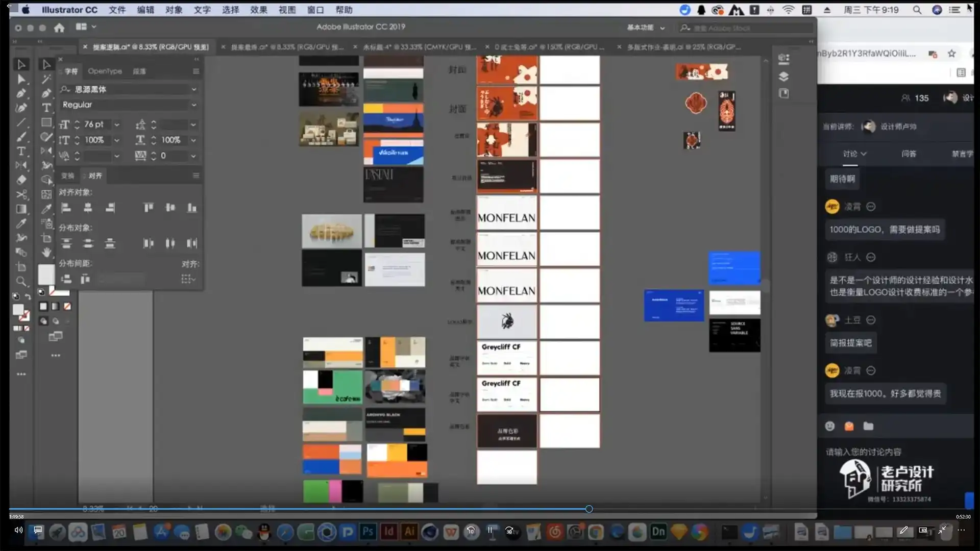Viewport: 980px width, 551px height.
Task: Select the Scissors tool
Action: 21,194
